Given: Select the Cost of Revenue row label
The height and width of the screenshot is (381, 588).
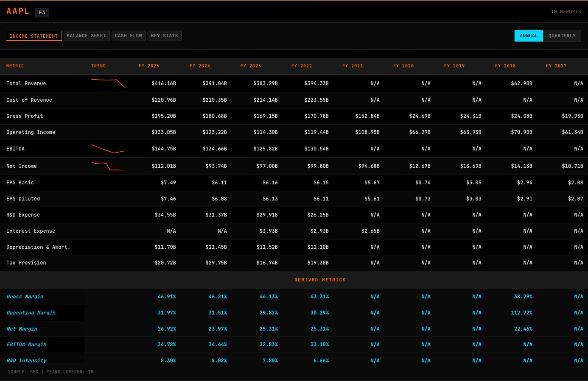Looking at the screenshot, I should click(x=29, y=100).
